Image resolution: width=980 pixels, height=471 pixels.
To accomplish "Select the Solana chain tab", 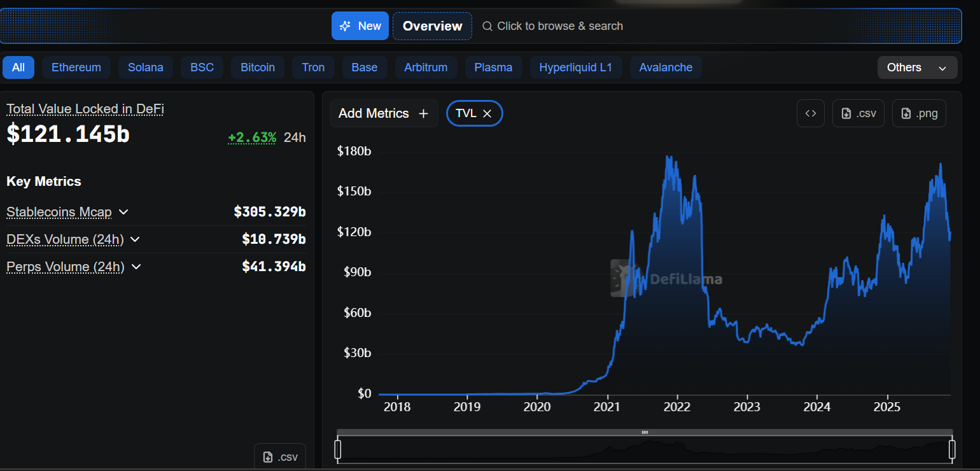I will pyautogui.click(x=145, y=67).
